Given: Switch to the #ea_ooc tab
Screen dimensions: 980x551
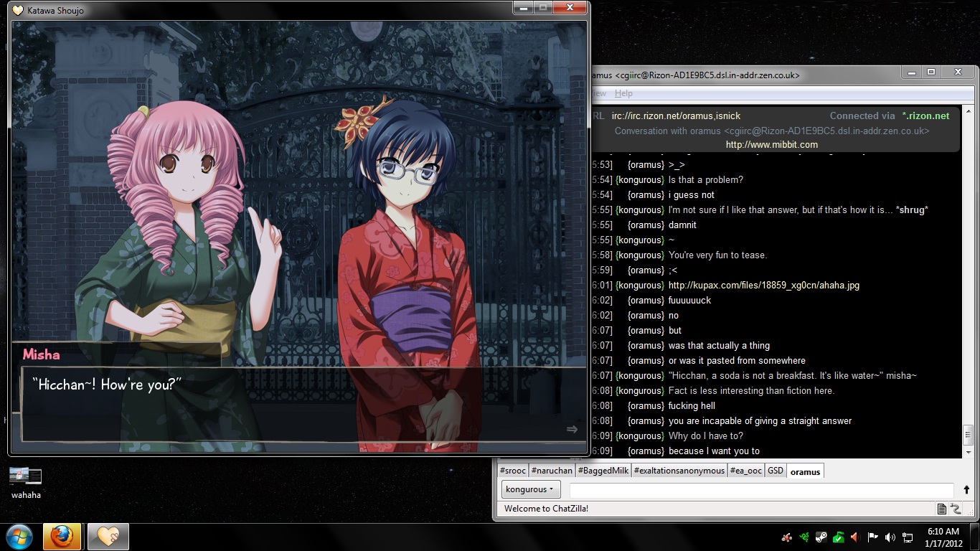Looking at the screenshot, I should (746, 471).
